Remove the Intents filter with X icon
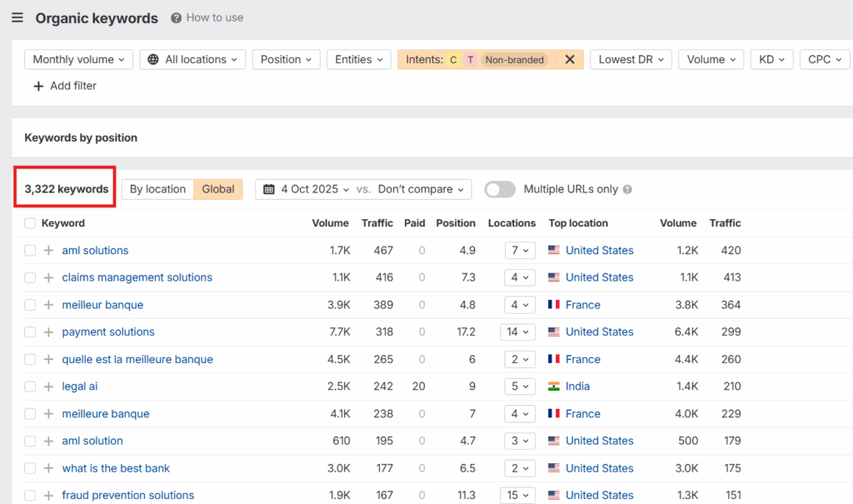 coord(570,59)
